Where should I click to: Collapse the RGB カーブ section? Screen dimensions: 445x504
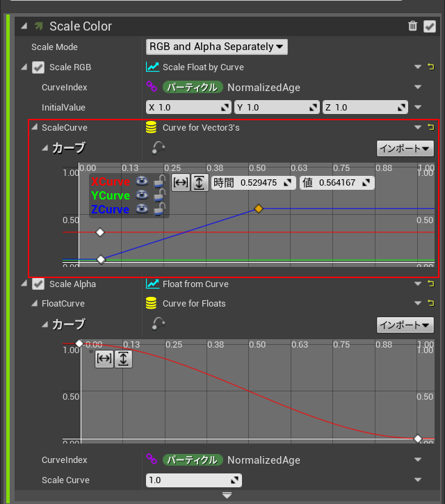[x=44, y=148]
